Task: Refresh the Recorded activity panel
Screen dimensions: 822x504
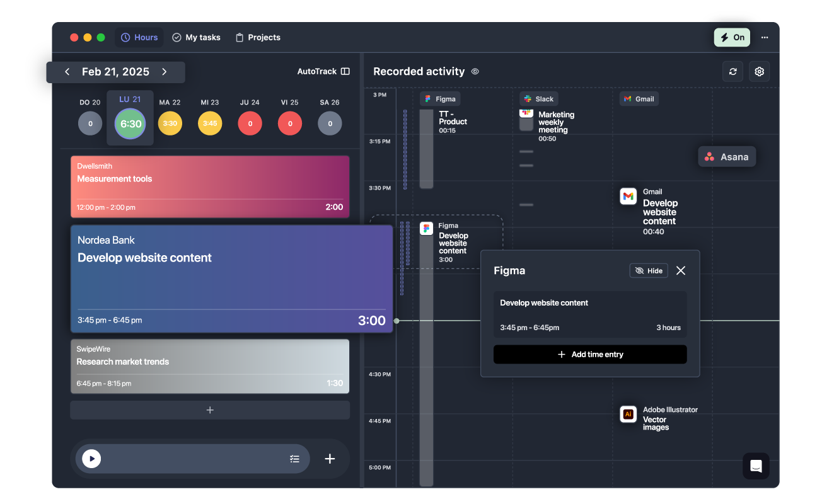Action: 732,71
